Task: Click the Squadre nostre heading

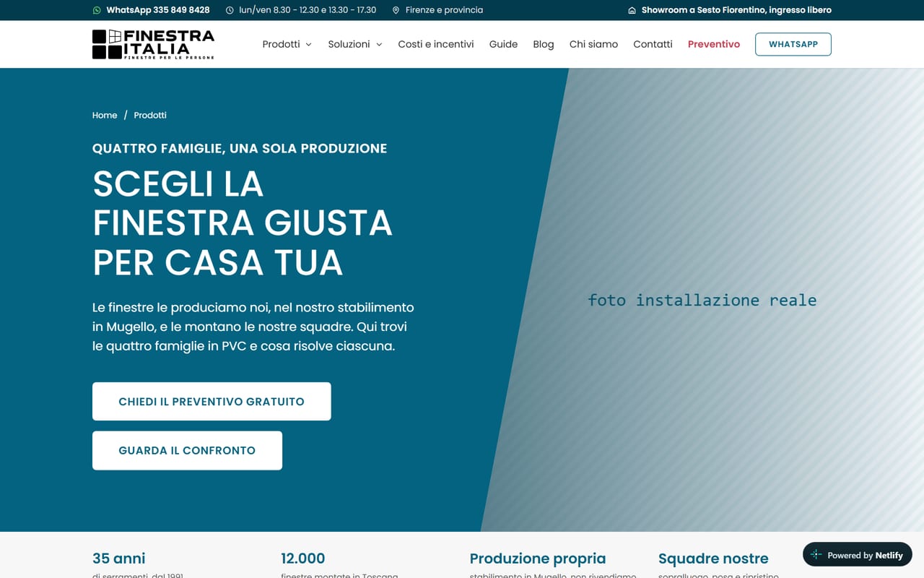Action: click(713, 558)
